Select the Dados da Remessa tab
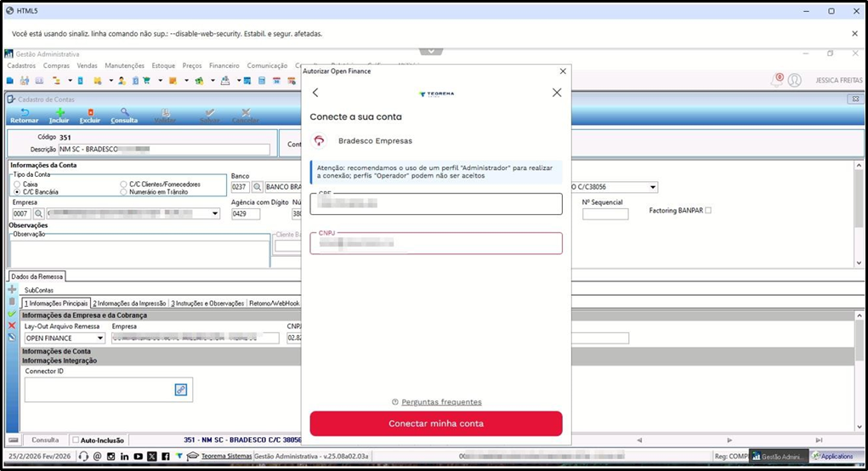 click(x=37, y=276)
